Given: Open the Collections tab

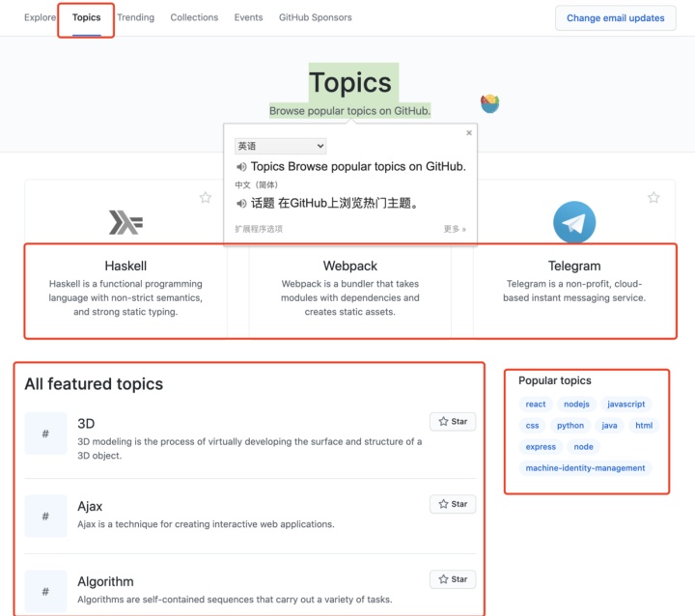Looking at the screenshot, I should [194, 17].
